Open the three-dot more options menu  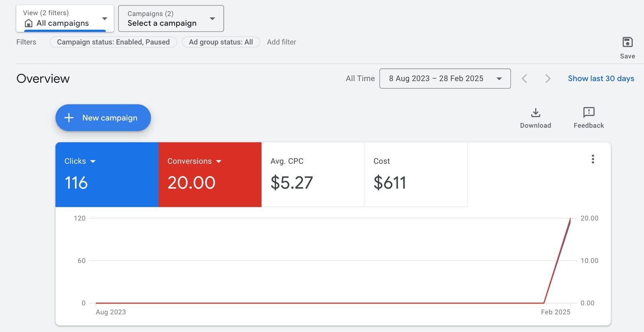(x=592, y=159)
